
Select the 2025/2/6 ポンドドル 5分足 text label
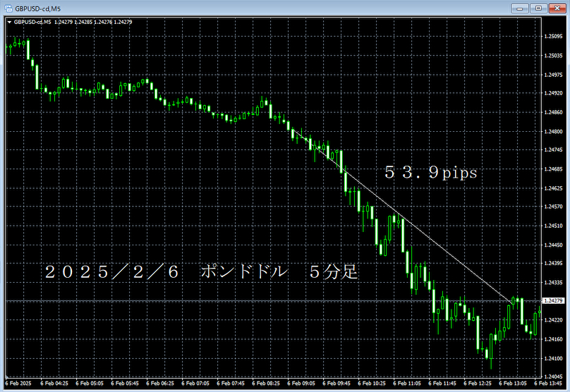pos(202,271)
